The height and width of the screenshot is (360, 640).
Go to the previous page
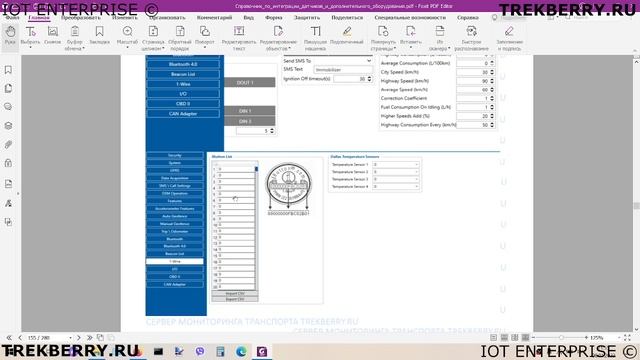(x=20, y=338)
